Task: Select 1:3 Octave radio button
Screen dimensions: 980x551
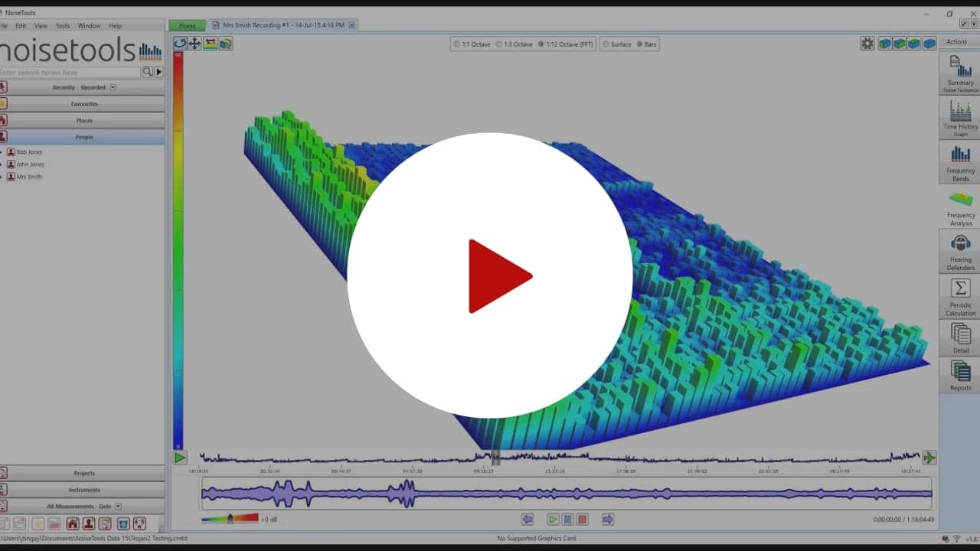Action: [x=499, y=44]
